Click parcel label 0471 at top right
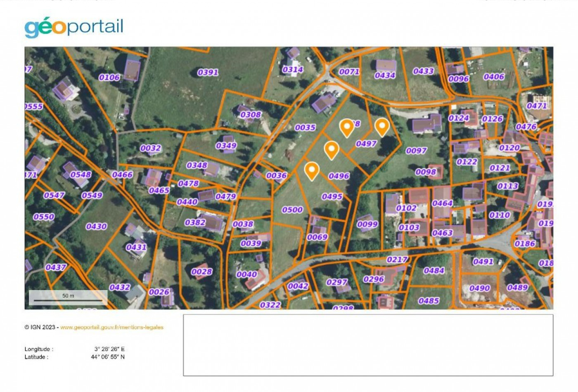This screenshot has width=578, height=392. pos(537,106)
